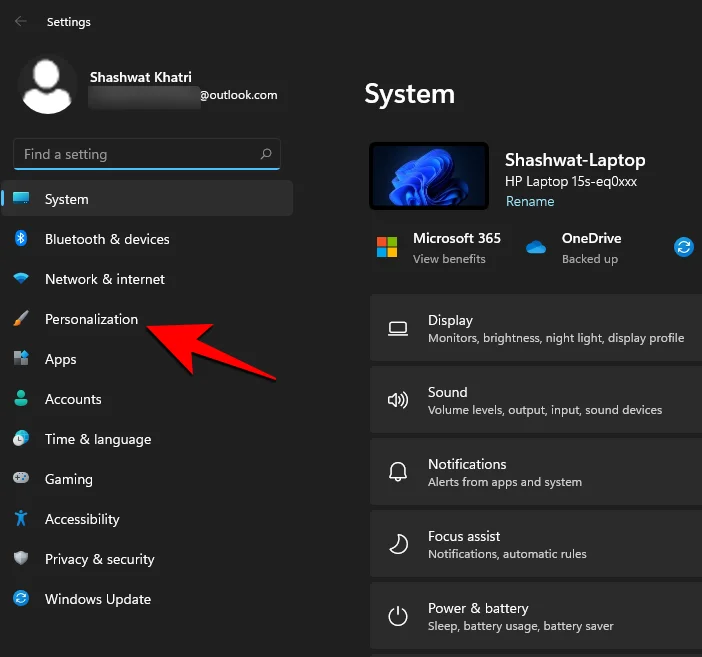Select Personalization in the sidebar
This screenshot has width=702, height=657.
(147, 319)
